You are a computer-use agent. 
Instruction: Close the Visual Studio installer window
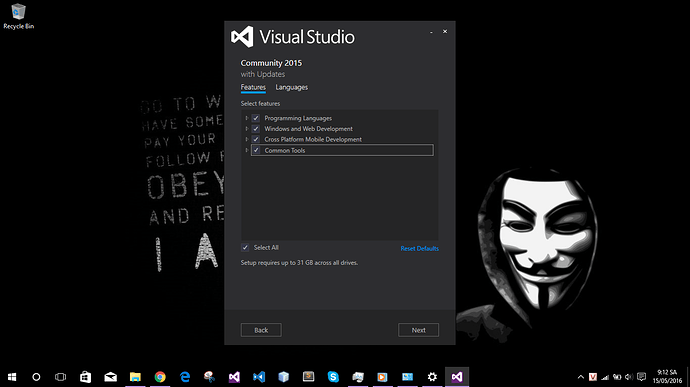click(x=445, y=31)
